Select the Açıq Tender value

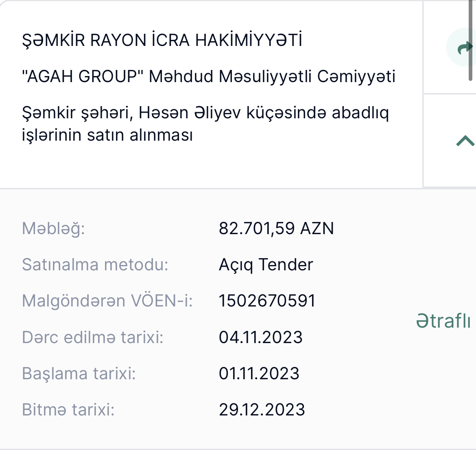[266, 265]
